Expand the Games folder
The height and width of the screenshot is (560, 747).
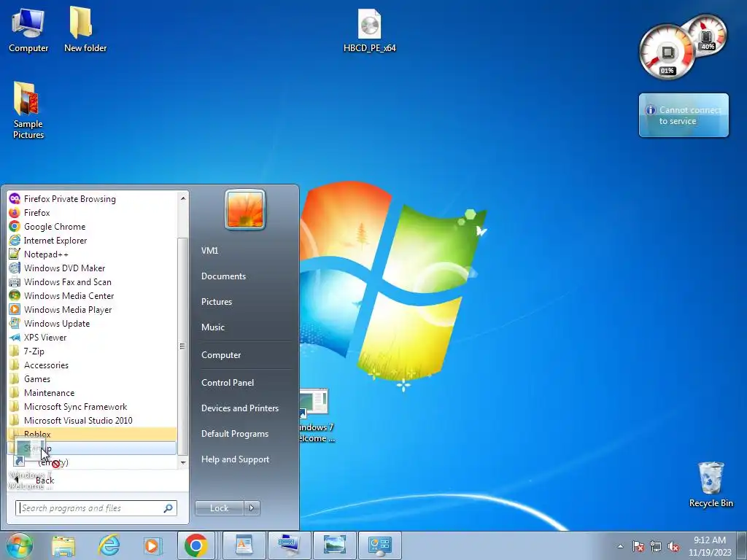click(x=92, y=379)
